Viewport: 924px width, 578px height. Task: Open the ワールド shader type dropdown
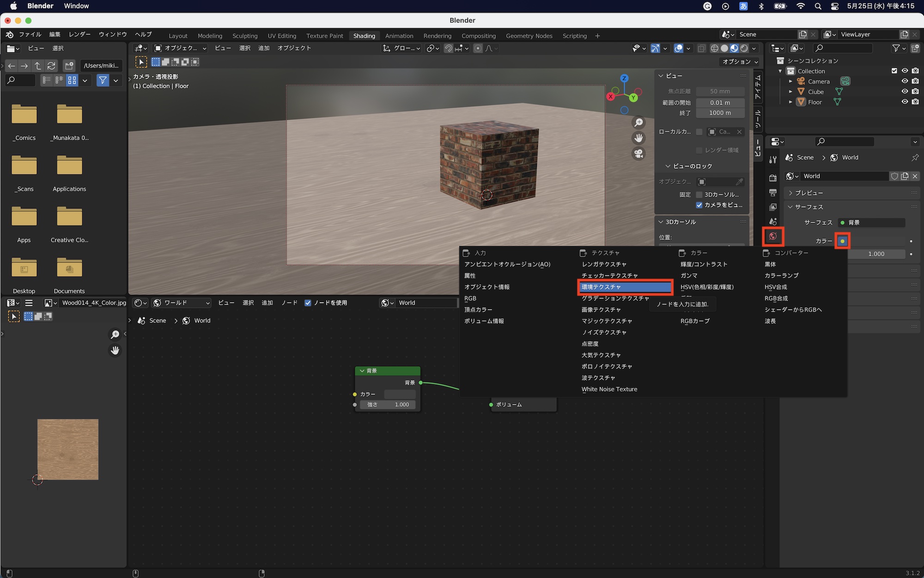[x=181, y=303]
